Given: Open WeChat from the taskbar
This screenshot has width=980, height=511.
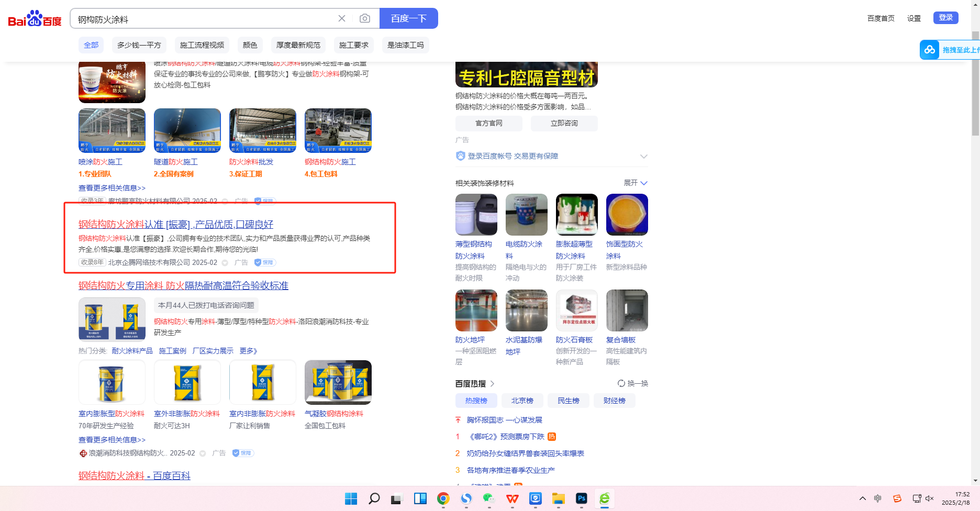Looking at the screenshot, I should click(489, 498).
